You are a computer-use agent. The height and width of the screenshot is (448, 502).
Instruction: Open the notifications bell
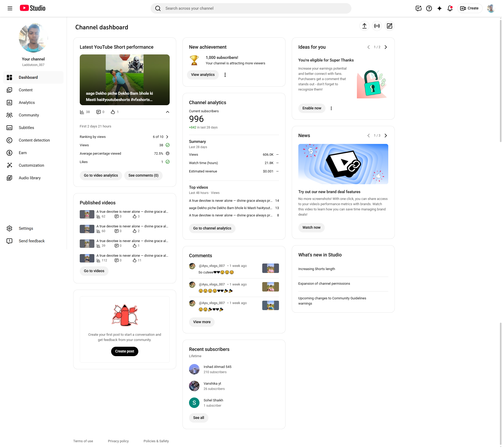tap(450, 8)
